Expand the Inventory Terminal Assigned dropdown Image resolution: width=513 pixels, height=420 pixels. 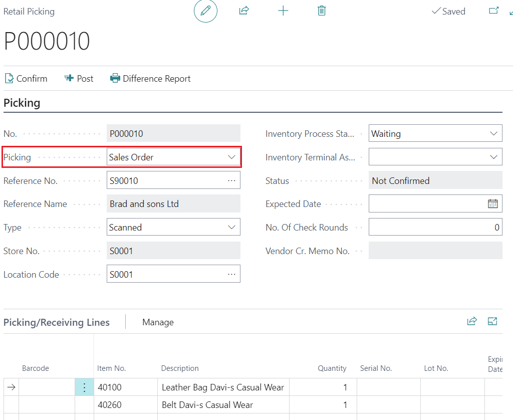[x=492, y=157]
